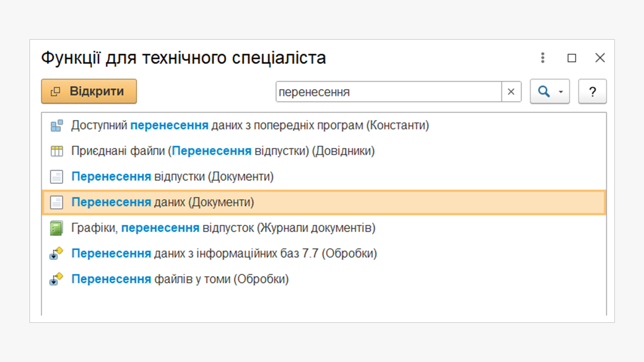Screen dimensions: 644x362
Task: Expand the search button dropdown arrow
Action: pos(561,92)
